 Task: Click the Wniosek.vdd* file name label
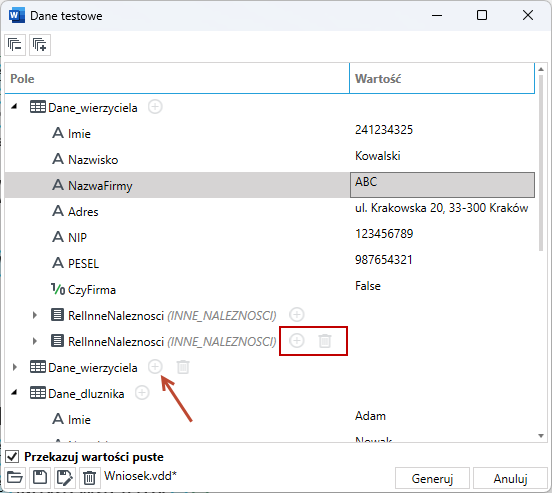pyautogui.click(x=140, y=476)
